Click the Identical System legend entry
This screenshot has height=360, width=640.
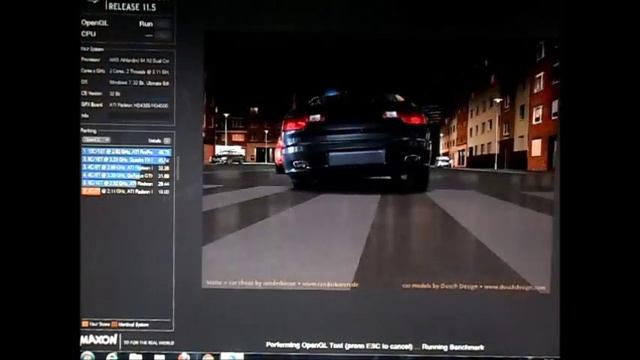tap(130, 325)
